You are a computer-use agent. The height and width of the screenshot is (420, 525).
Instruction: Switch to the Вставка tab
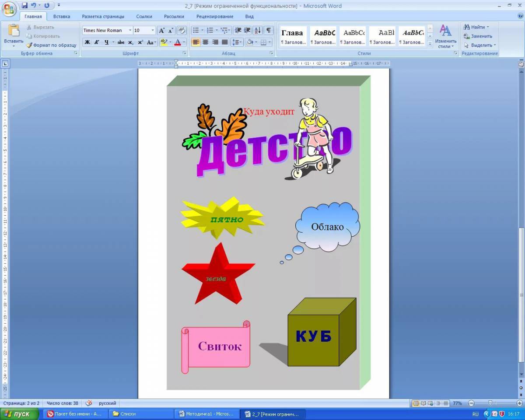point(62,17)
